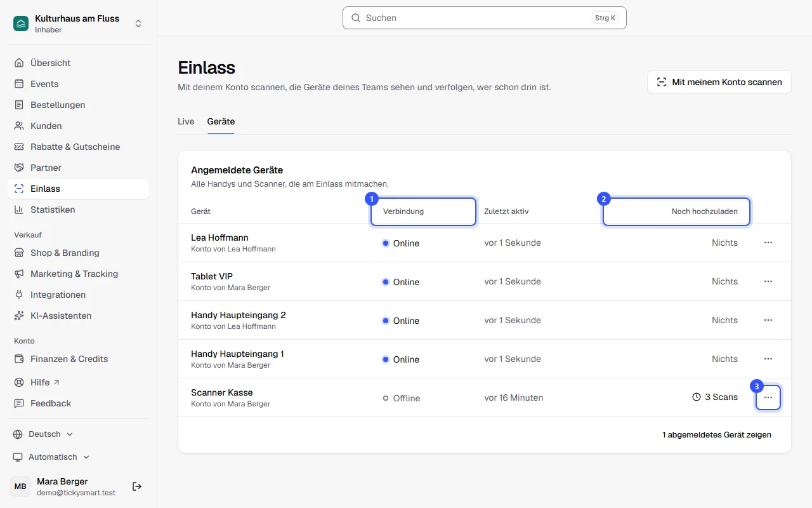Click the MB user avatar
Screen dimensions: 812x508
20,486
